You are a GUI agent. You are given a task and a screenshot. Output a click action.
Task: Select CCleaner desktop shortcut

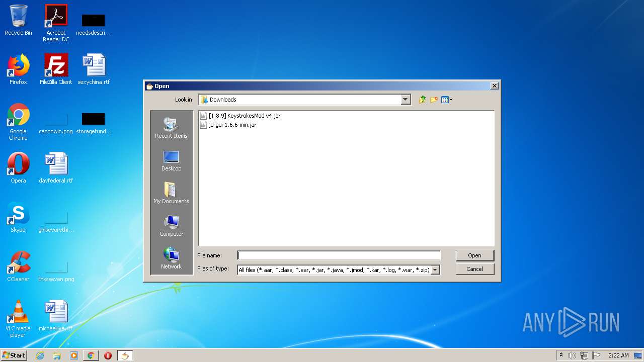18,266
